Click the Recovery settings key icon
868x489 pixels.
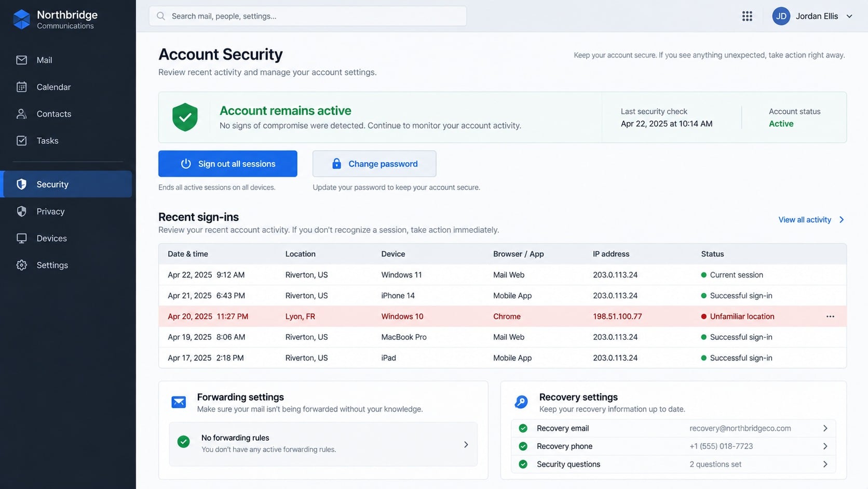[x=521, y=402]
